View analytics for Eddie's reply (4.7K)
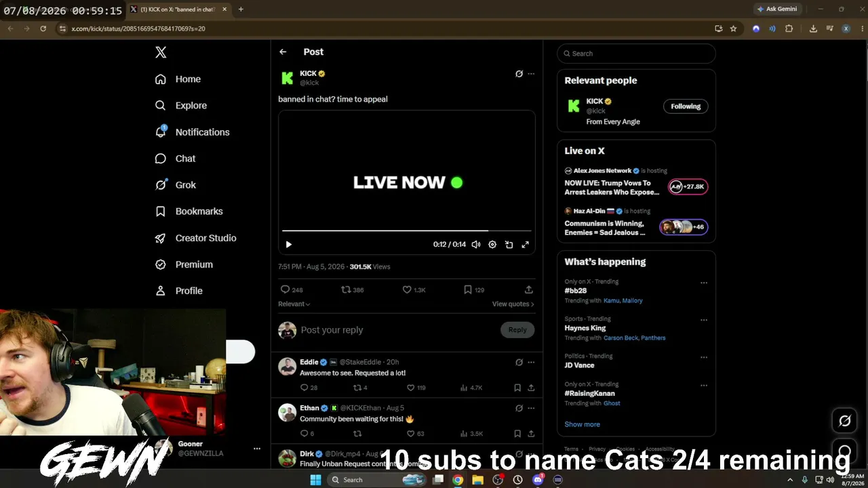Image resolution: width=868 pixels, height=488 pixels. [471, 388]
